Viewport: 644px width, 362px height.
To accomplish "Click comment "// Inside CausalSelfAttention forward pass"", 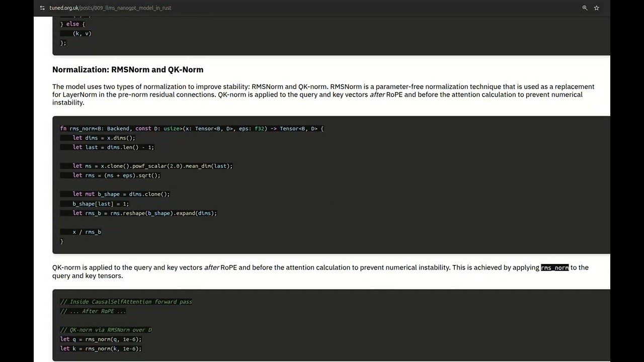I will (x=126, y=302).
